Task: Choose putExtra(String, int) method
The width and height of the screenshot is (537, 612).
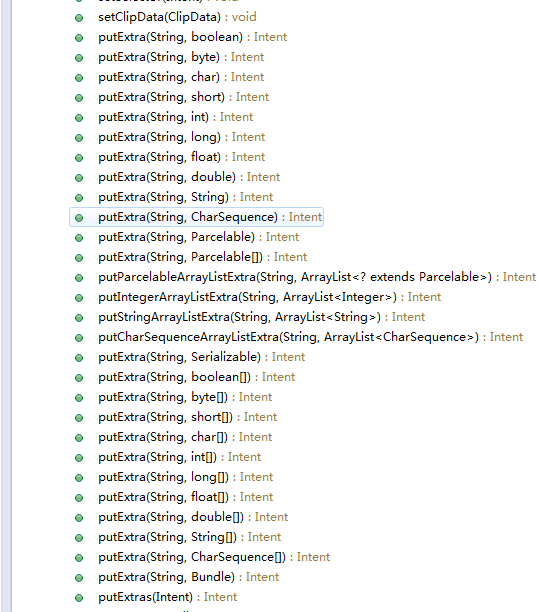Action: [176, 117]
